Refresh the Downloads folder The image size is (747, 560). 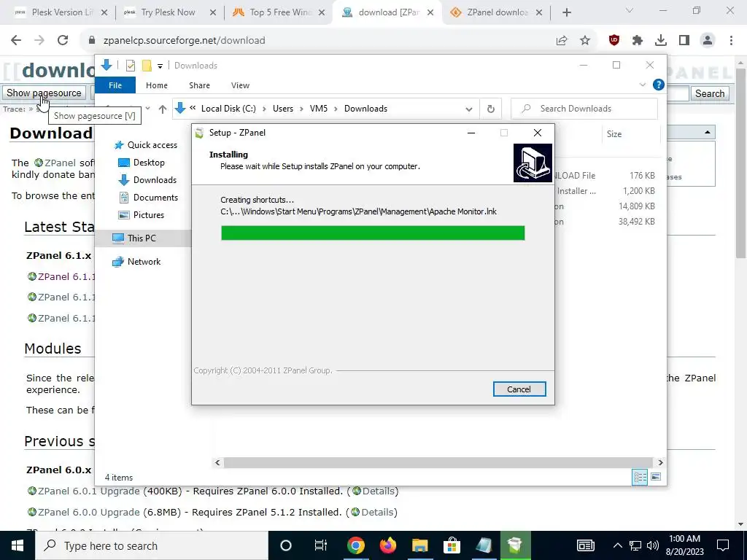tap(491, 109)
